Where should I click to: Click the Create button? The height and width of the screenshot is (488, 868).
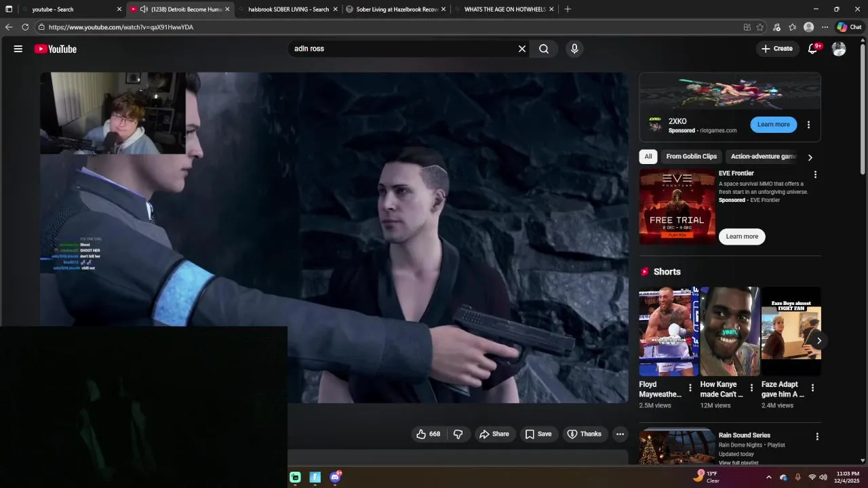click(777, 49)
